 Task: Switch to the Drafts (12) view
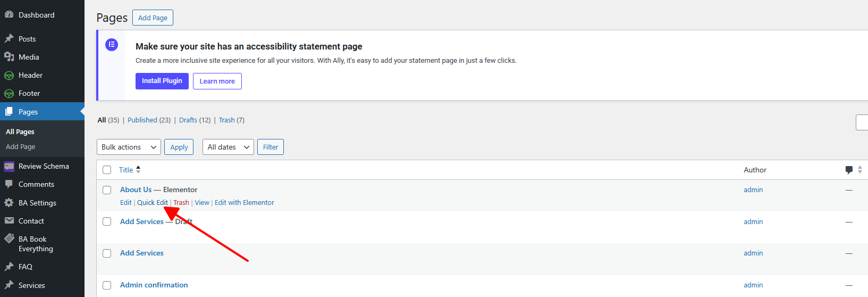pyautogui.click(x=195, y=120)
